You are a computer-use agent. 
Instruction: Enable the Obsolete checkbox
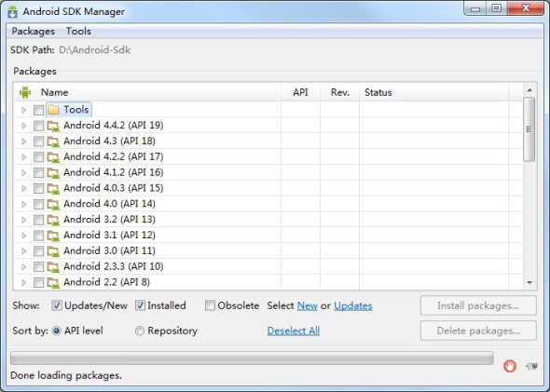[210, 305]
